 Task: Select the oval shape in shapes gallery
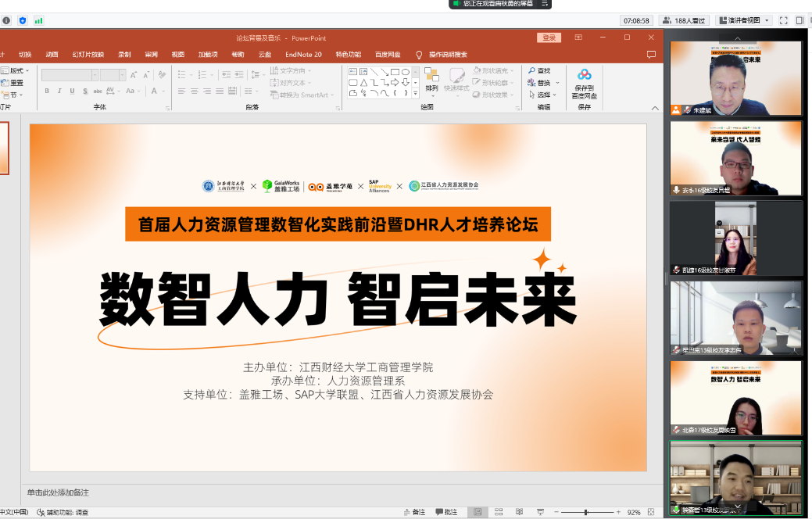pyautogui.click(x=406, y=71)
